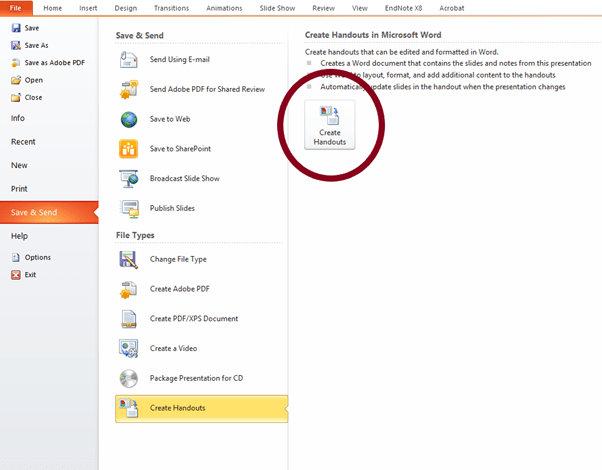Click the Change File Type icon
The height and width of the screenshot is (470, 602).
click(x=129, y=260)
